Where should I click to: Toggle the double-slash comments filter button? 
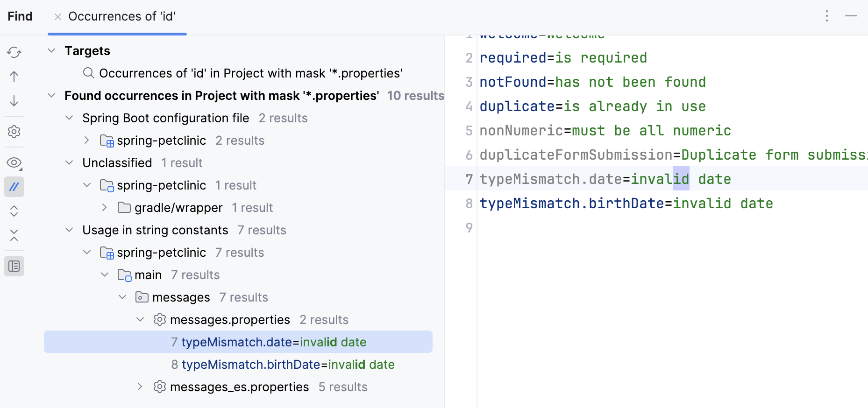(x=14, y=187)
